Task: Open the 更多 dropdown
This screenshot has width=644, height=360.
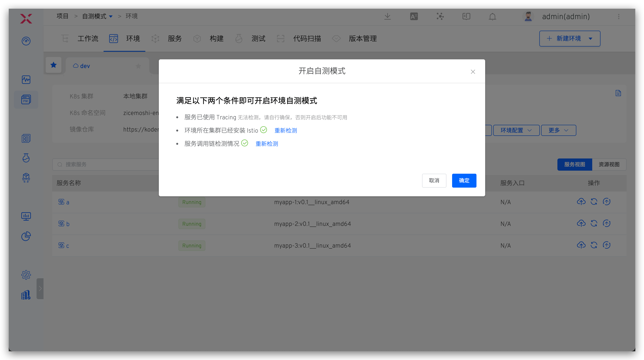Action: 558,130
